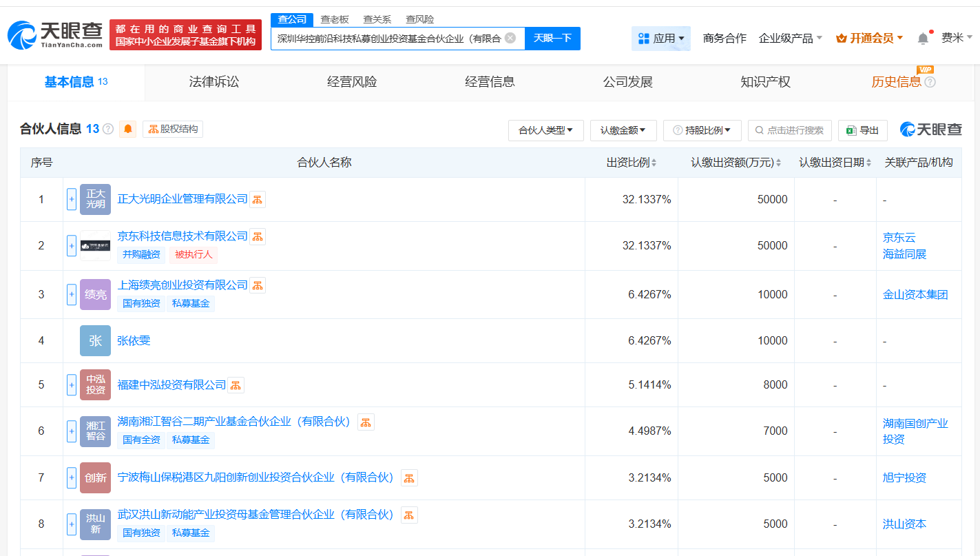Toggle sorting on 认缴出资日期 column
The width and height of the screenshot is (980, 556).
tap(868, 163)
